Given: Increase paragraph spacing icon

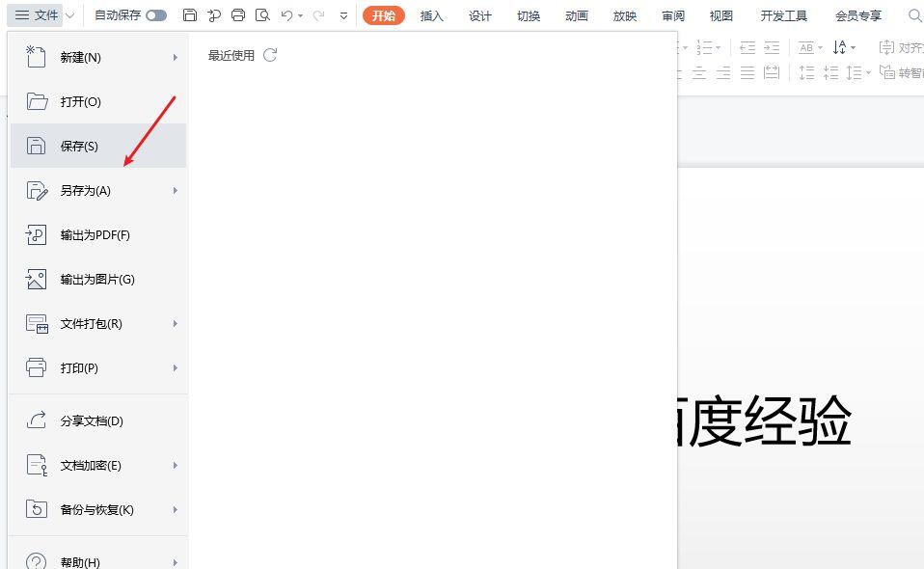Looking at the screenshot, I should coord(806,72).
